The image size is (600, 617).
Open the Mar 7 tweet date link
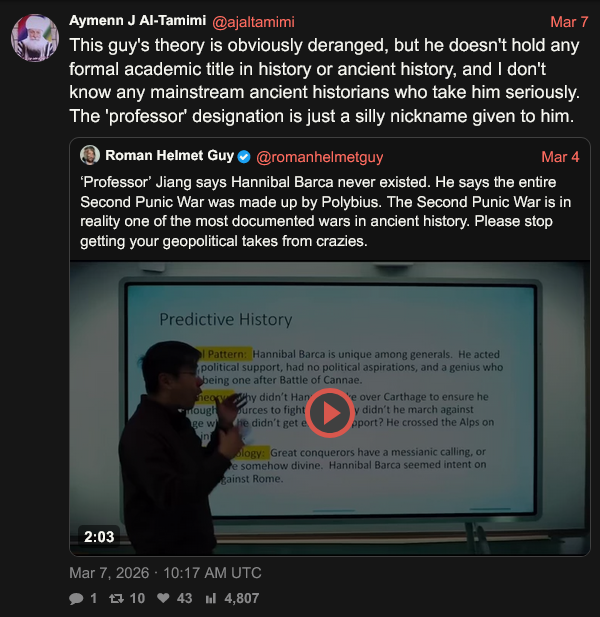click(x=569, y=22)
